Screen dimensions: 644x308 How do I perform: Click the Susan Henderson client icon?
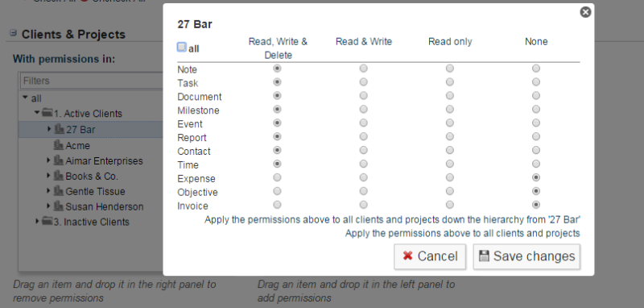click(59, 206)
